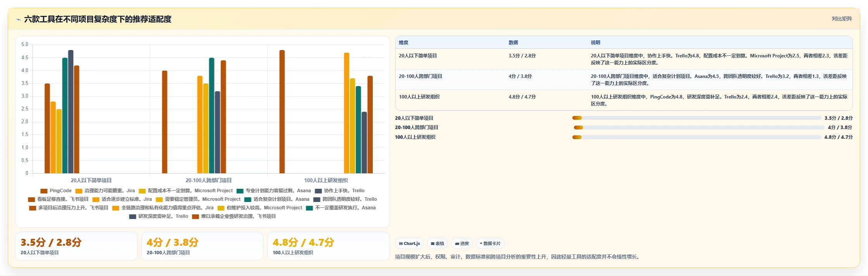The image size is (868, 276).
Task: Open the 4.8分 / 4.7分 stat card
Action: click(329, 246)
